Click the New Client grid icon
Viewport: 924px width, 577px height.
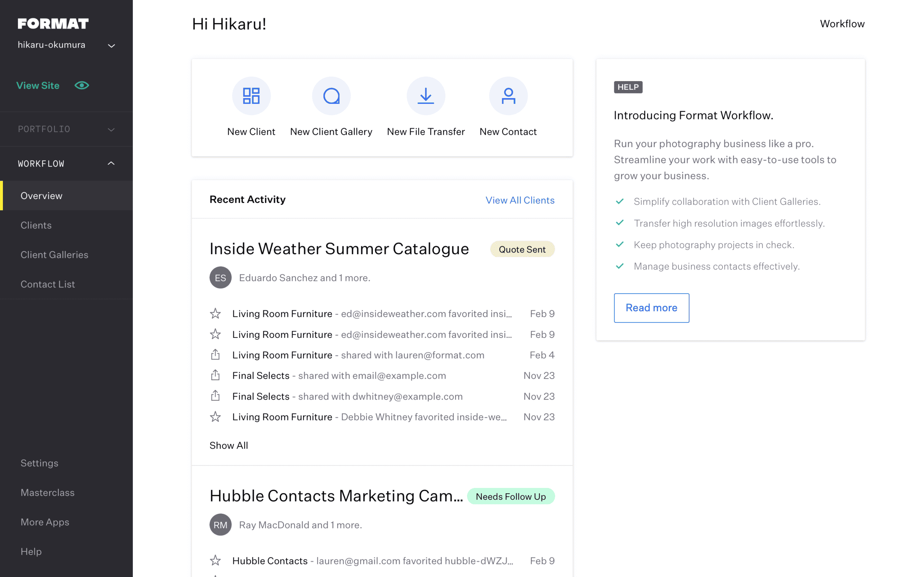(251, 96)
